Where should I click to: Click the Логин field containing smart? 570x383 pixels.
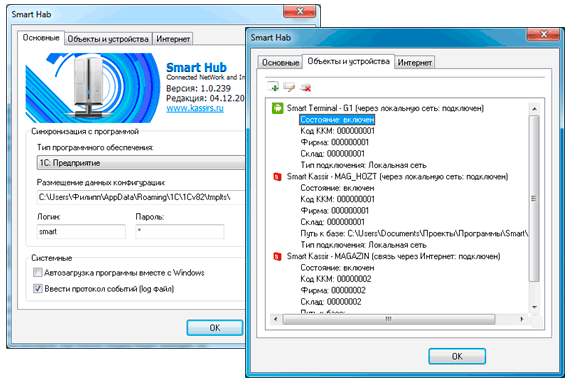(x=81, y=231)
